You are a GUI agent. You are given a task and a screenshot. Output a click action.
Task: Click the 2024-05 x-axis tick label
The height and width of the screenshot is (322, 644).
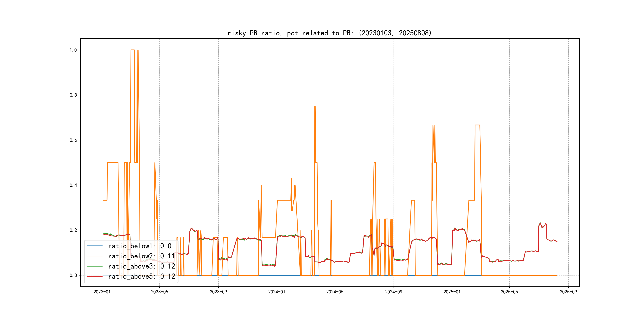coord(335,292)
